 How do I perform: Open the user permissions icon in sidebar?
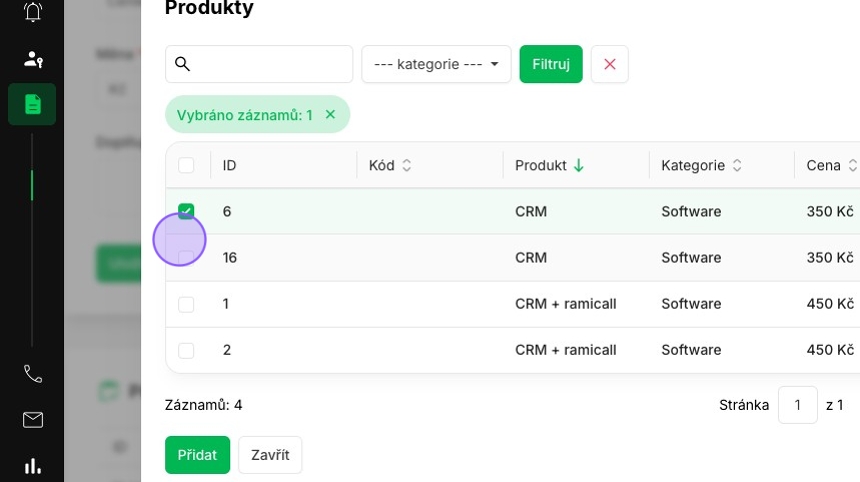tap(33, 59)
